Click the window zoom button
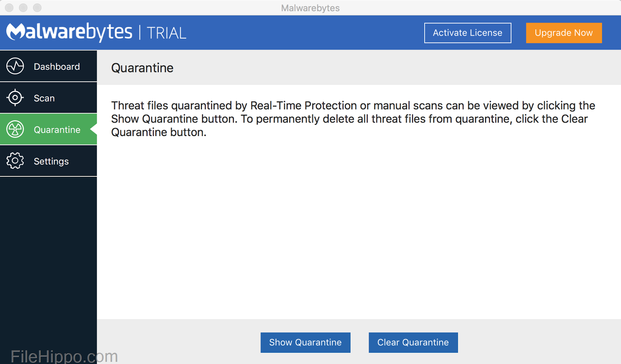The width and height of the screenshot is (621, 364). 37,8
